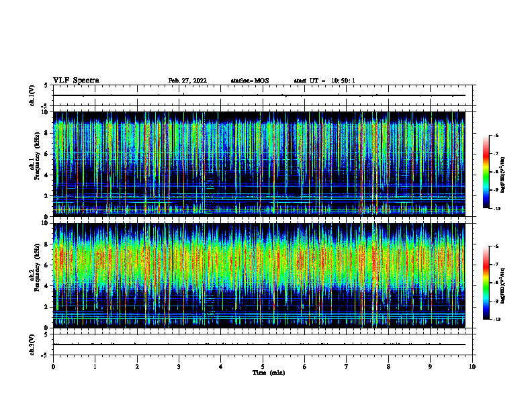This screenshot has width=532, height=411.
Task: Click the "start UT = 10:50: 1" text
Action: click(x=324, y=81)
